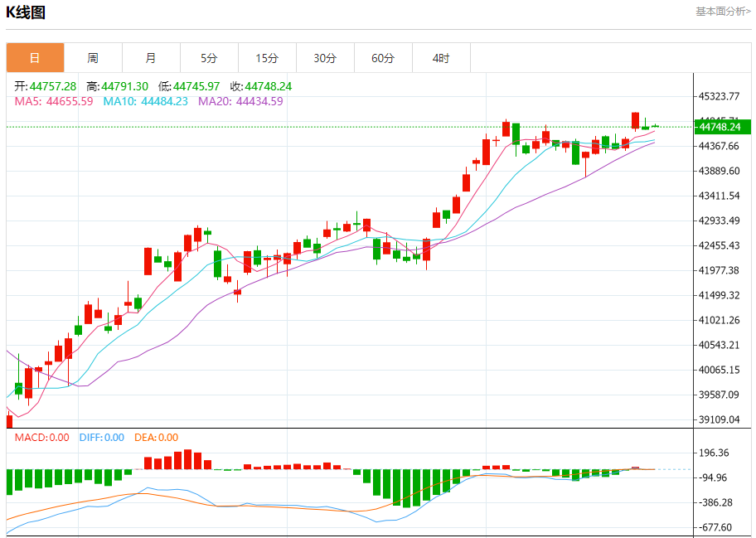The width and height of the screenshot is (756, 538).
Task: Select the 日 daily chart tab
Action: [x=35, y=58]
